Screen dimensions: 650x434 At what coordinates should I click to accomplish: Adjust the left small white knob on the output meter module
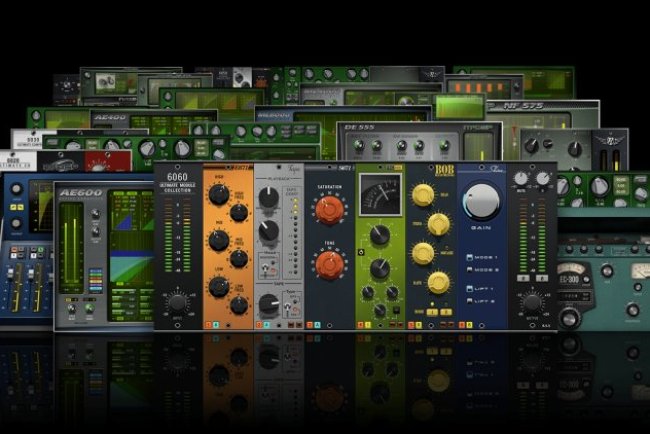coord(521,179)
